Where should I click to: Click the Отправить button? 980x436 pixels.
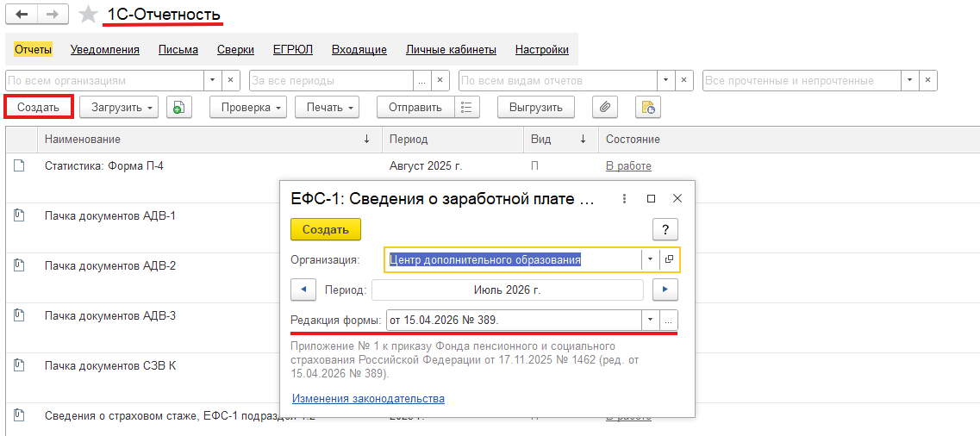pyautogui.click(x=415, y=108)
